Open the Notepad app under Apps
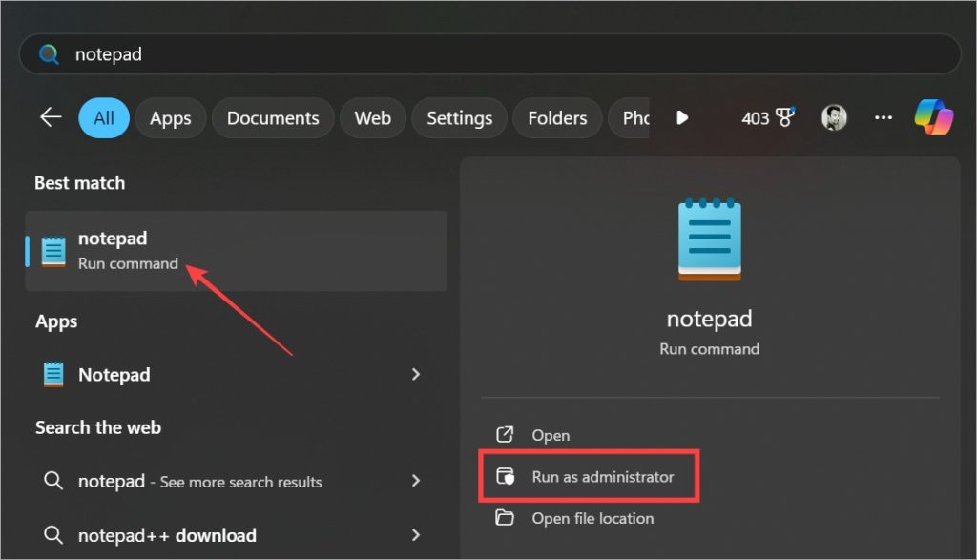Viewport: 977px width, 560px height. click(237, 374)
